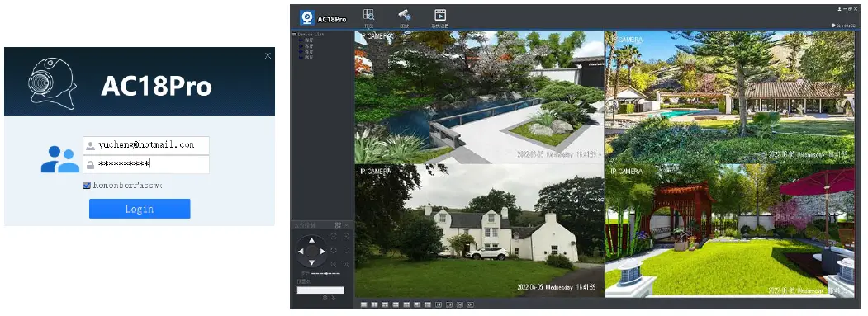The height and width of the screenshot is (316, 868).
Task: Click the gear icon below the preset box
Action: point(325,298)
